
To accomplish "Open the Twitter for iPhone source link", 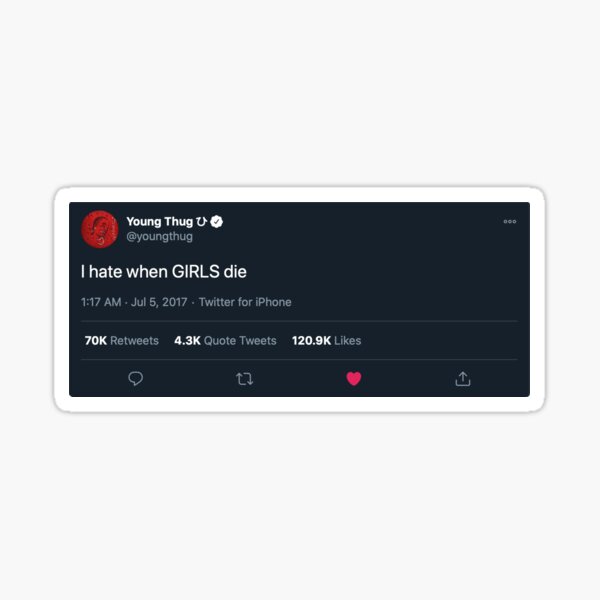I will (x=245, y=302).
